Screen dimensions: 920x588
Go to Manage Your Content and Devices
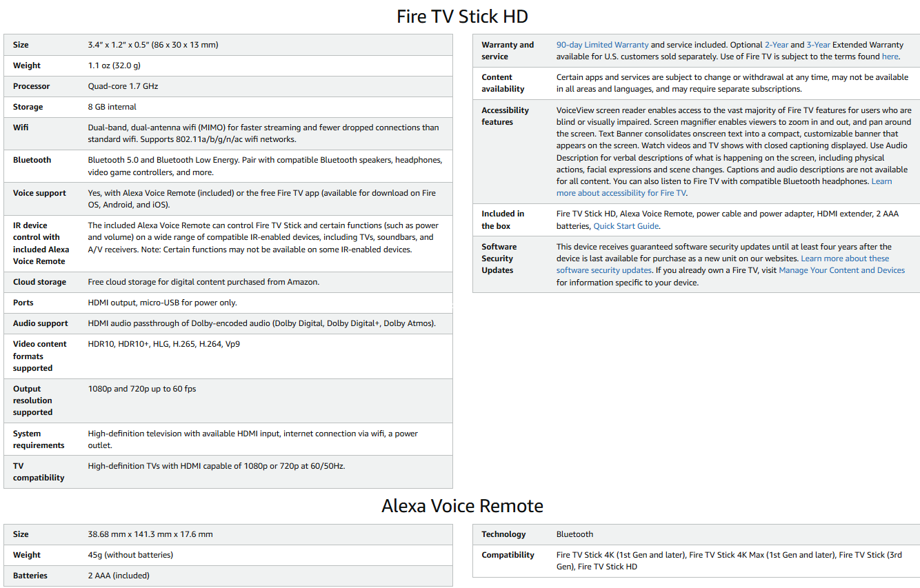[841, 270]
